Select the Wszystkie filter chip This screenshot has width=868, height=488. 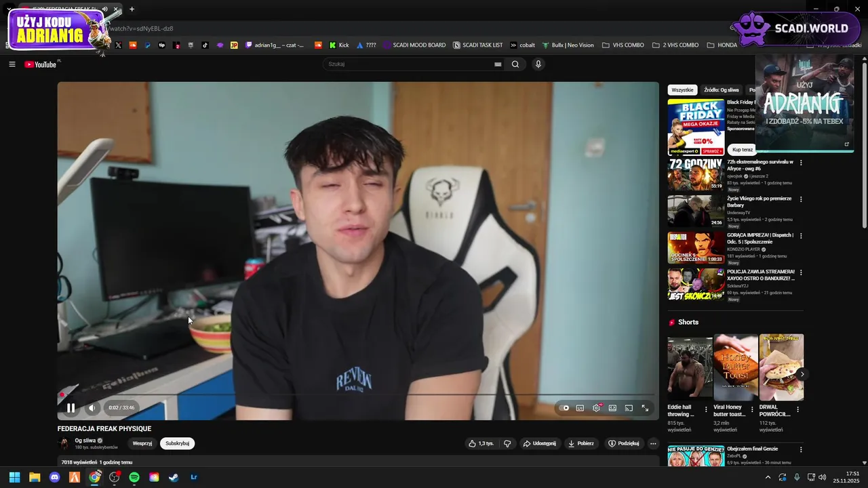point(682,89)
